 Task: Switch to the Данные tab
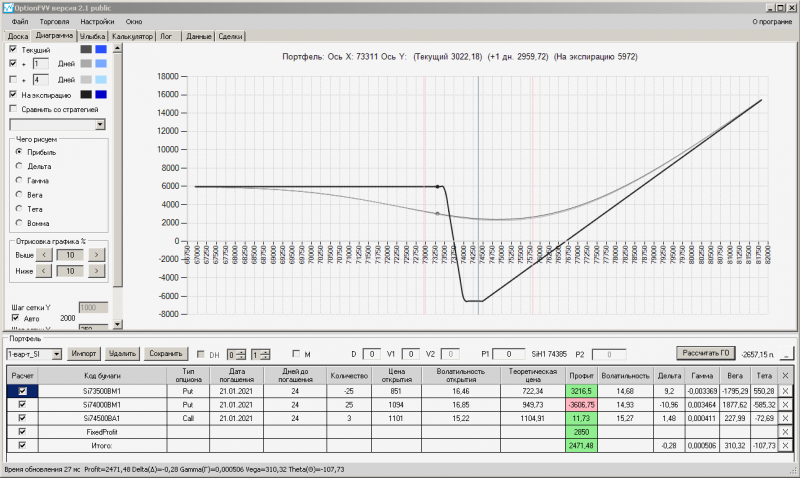pos(198,36)
